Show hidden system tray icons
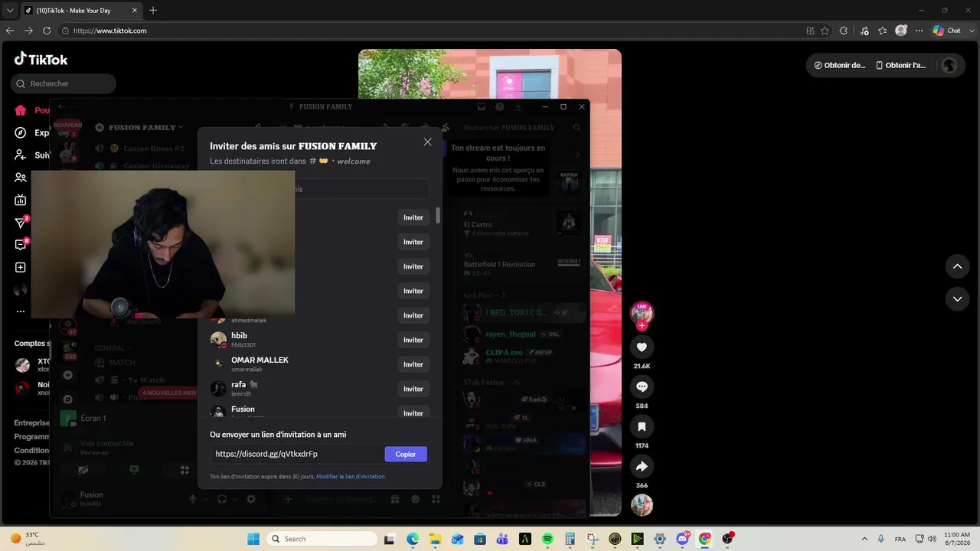 point(864,539)
